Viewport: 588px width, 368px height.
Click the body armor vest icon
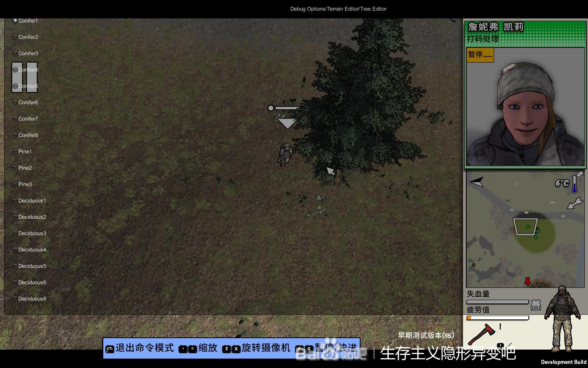click(x=536, y=305)
